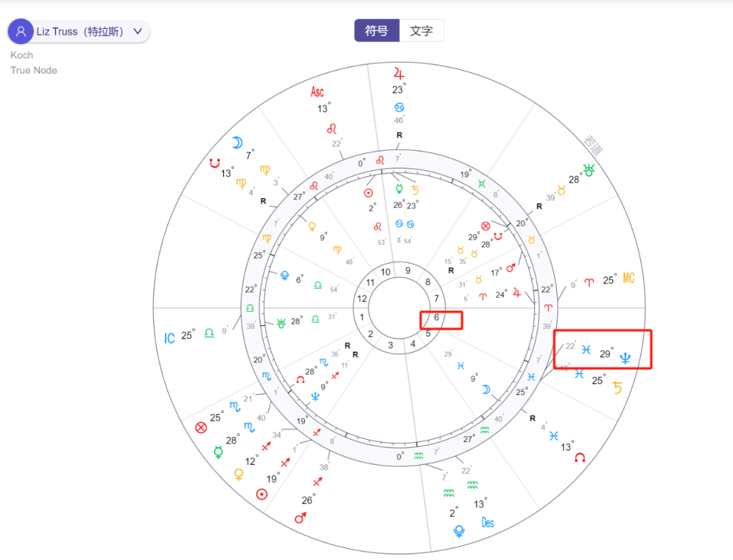The height and width of the screenshot is (560, 733).
Task: Select inner Sun glyph at 2° Leo
Action: [369, 193]
